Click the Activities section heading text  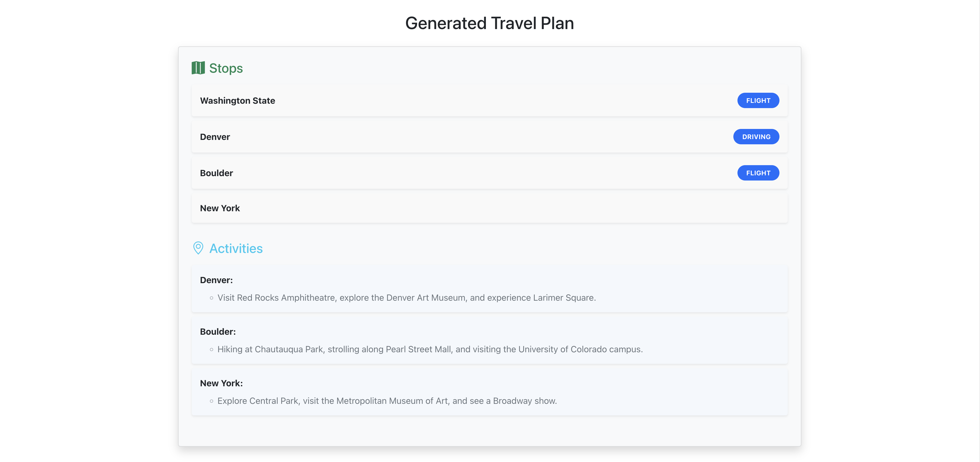pos(236,249)
